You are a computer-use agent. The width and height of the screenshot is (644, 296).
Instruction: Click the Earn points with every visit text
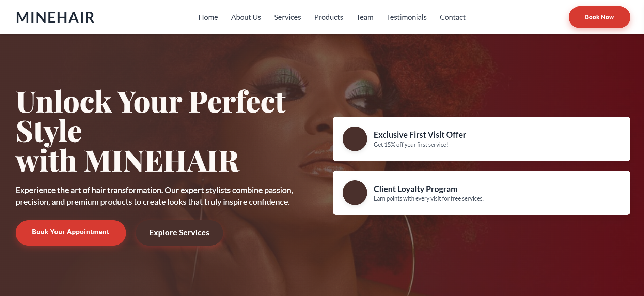tap(428, 198)
